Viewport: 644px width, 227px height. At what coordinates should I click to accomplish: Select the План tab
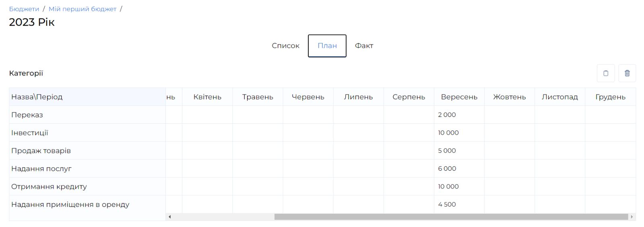[x=327, y=46]
